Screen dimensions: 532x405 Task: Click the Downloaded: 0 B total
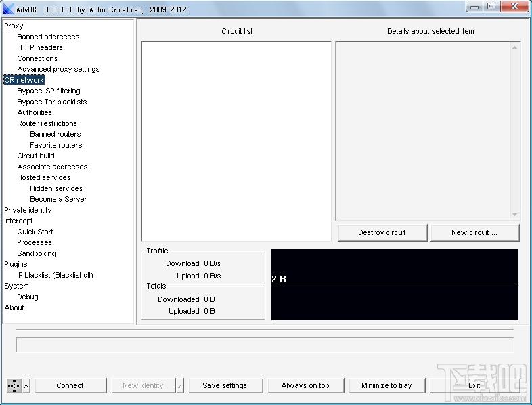(209, 300)
